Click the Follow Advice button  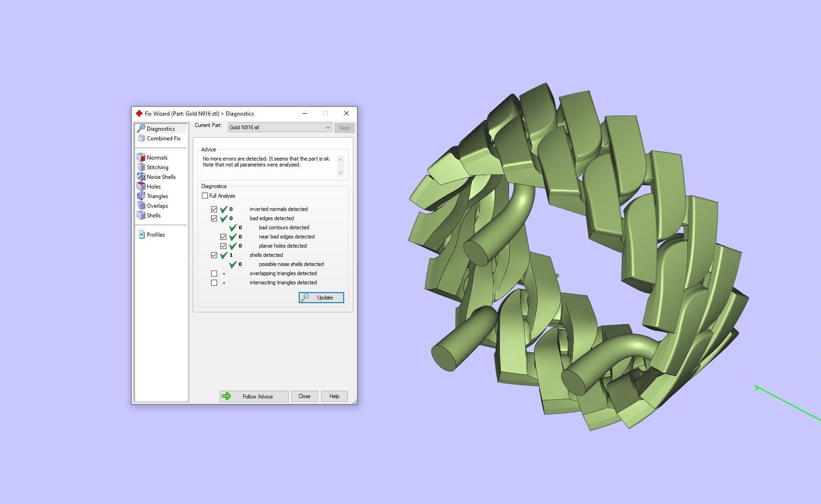point(254,397)
